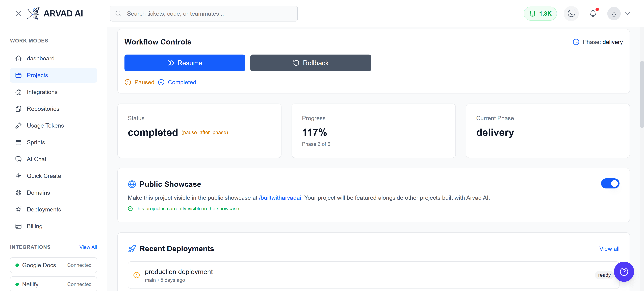Expand the account dropdown chevron
Image resolution: width=644 pixels, height=291 pixels.
pyautogui.click(x=628, y=14)
